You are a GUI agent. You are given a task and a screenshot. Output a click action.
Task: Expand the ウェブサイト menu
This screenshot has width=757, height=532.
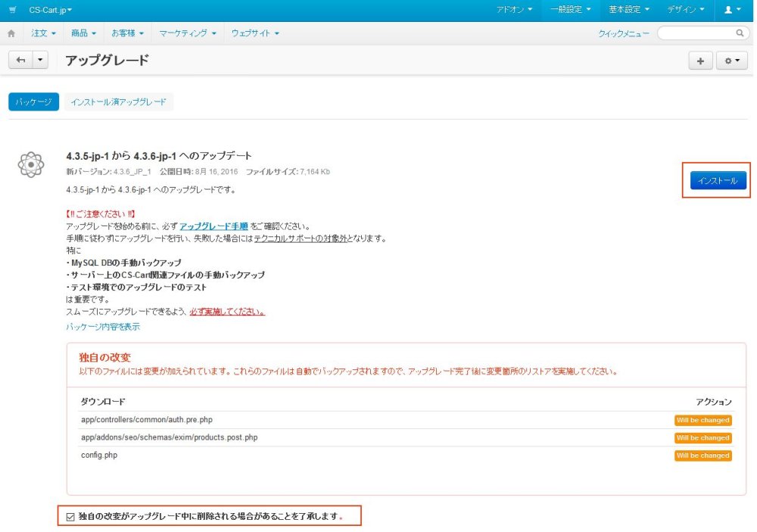pyautogui.click(x=255, y=33)
